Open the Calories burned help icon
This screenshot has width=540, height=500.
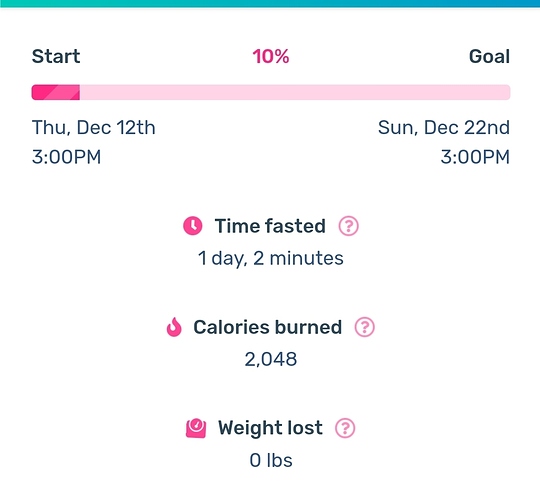[x=364, y=327]
